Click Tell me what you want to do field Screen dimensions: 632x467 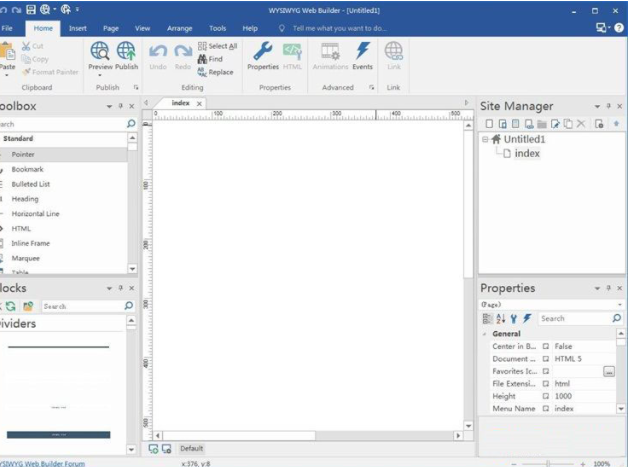339,28
